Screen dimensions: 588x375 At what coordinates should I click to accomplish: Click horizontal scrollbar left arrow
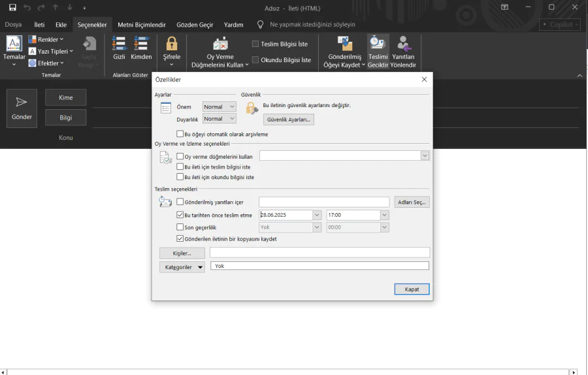click(3, 372)
